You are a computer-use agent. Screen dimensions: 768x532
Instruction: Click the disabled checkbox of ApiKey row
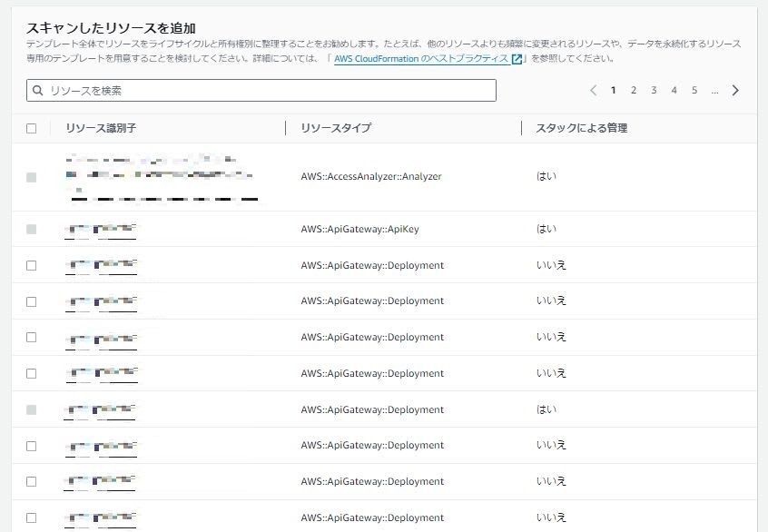tap(32, 230)
